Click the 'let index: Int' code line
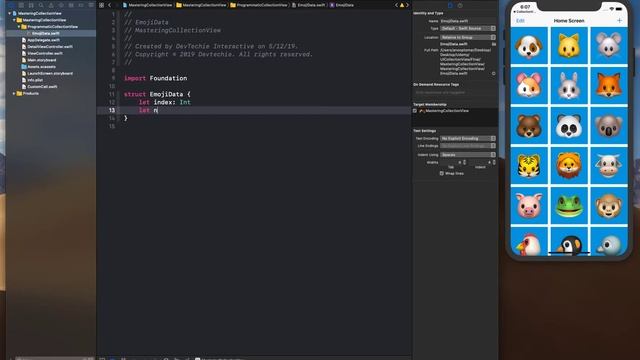Screen dimensions: 640x360 (x=164, y=102)
